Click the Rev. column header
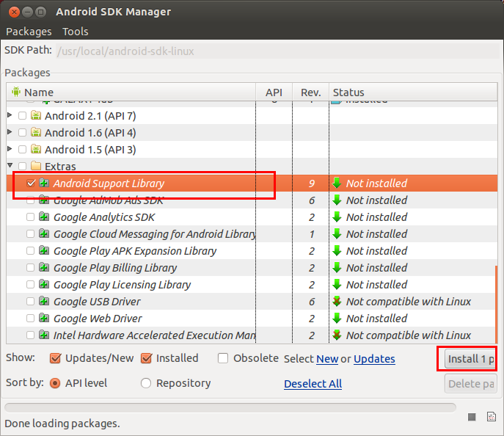Screen dimensions: 504x436 pos(310,92)
